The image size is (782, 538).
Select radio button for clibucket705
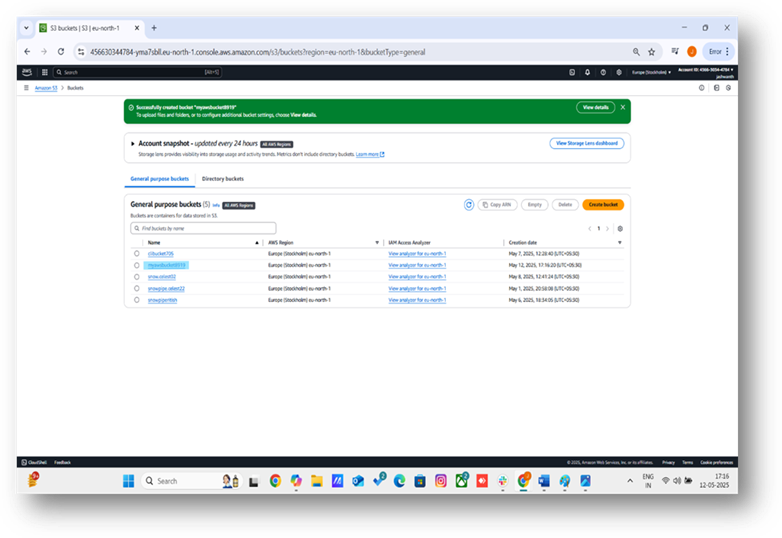tap(137, 253)
